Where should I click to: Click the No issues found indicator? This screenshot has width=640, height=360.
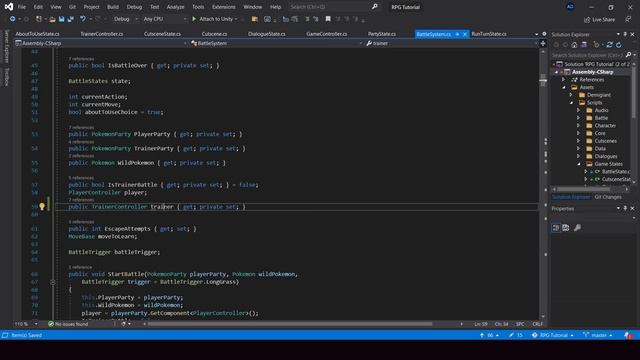(x=68, y=324)
